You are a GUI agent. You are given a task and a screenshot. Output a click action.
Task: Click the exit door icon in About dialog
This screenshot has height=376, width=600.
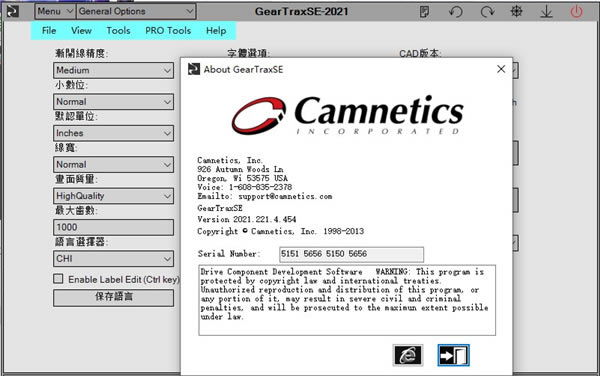click(x=453, y=355)
